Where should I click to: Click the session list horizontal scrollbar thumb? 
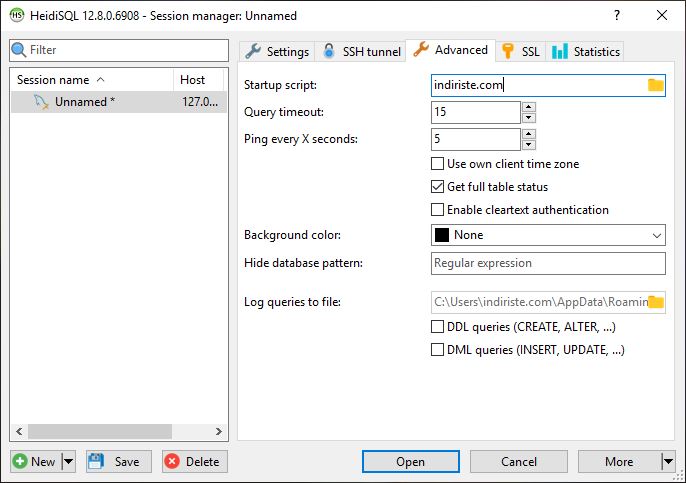[100, 431]
